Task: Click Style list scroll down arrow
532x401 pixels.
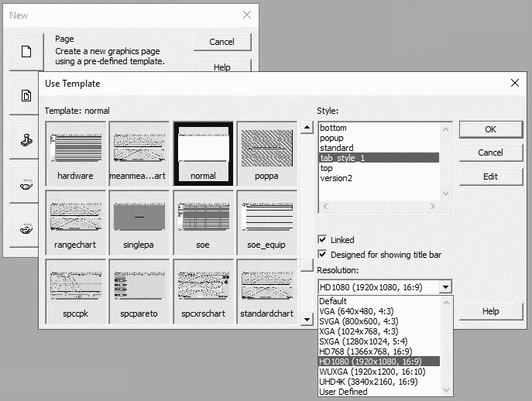Action: click(446, 194)
